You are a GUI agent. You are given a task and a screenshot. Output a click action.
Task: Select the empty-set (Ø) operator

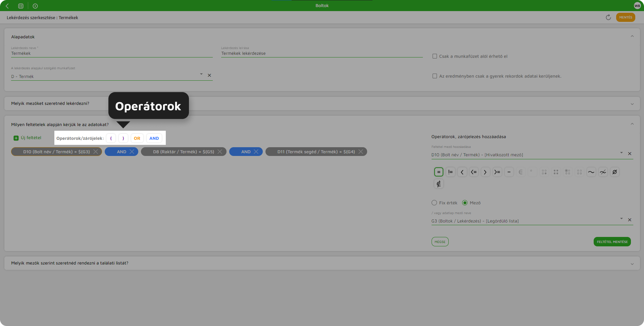(614, 172)
